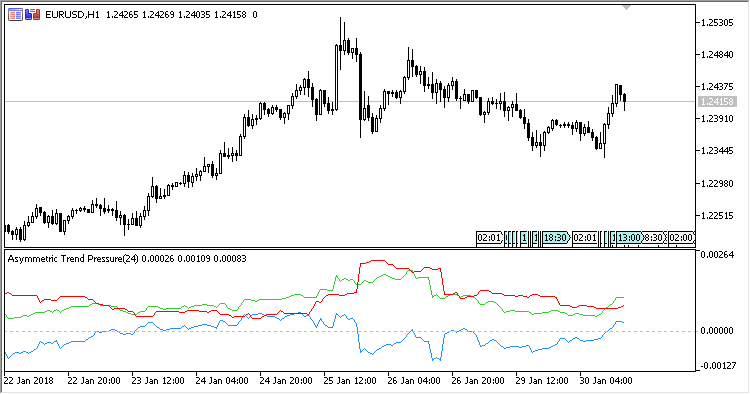Click the indicator value 0.00109
Viewport: 750px width, 394px height.
(x=194, y=259)
